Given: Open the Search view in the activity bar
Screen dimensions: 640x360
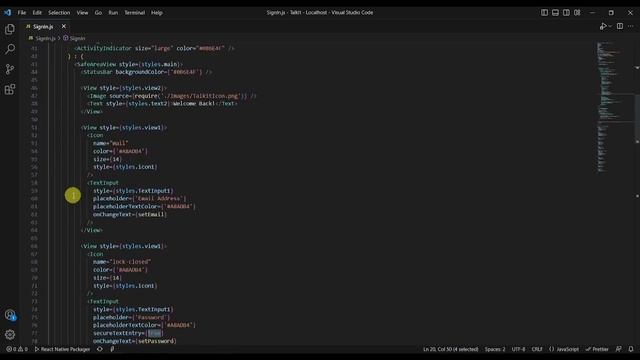Looking at the screenshot, I should coord(10,49).
